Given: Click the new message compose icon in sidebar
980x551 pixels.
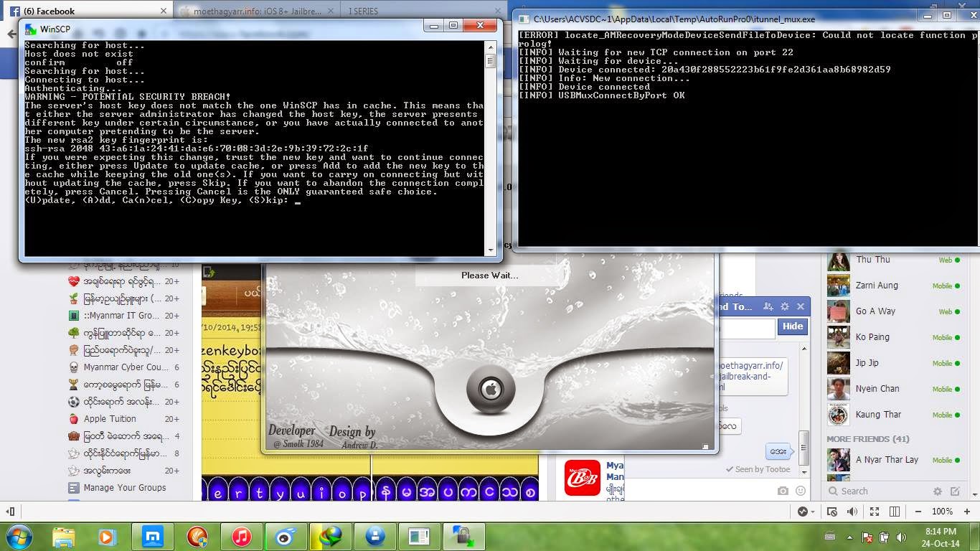Looking at the screenshot, I should (955, 491).
